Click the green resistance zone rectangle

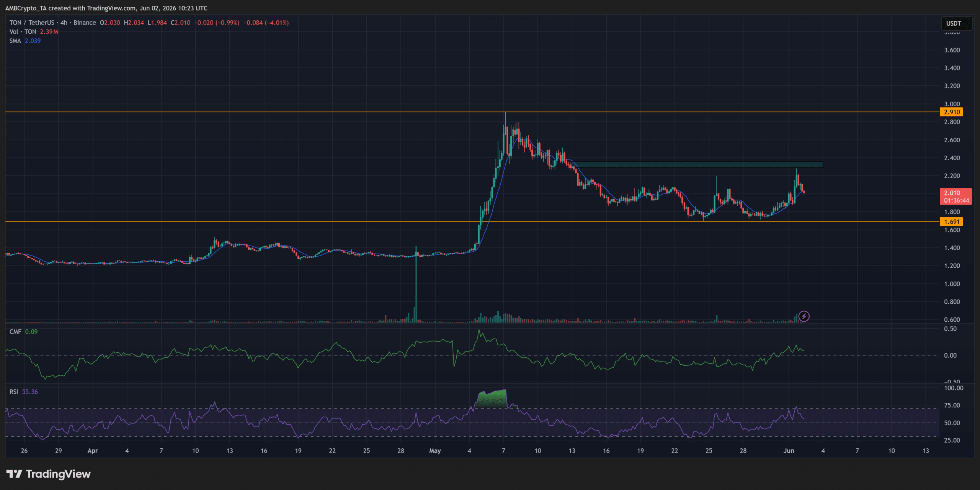click(x=698, y=164)
